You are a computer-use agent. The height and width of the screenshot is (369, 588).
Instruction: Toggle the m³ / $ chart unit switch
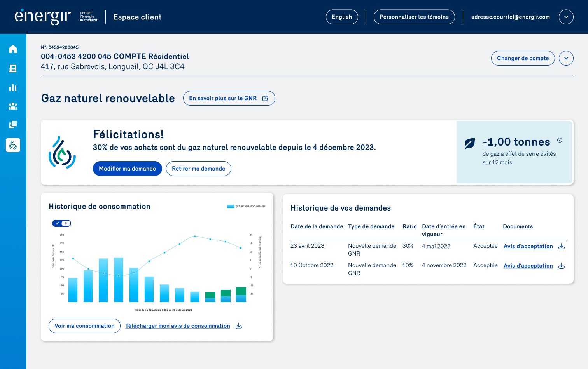tap(62, 223)
